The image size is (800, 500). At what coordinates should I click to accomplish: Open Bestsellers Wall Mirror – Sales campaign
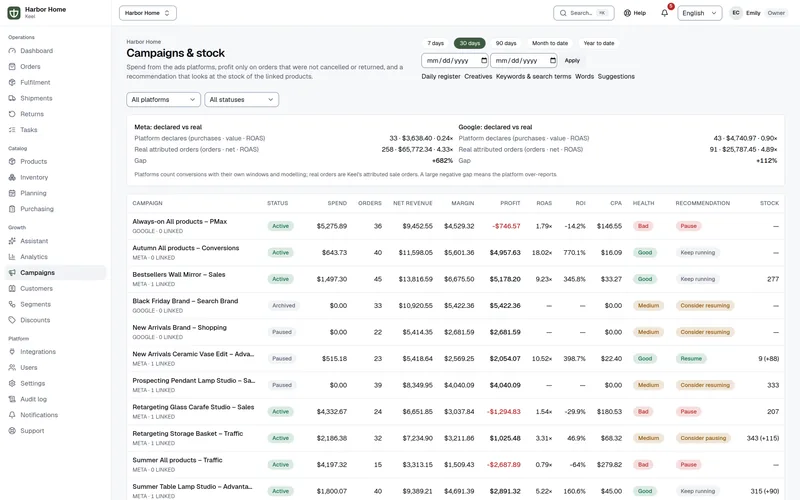[x=179, y=274]
